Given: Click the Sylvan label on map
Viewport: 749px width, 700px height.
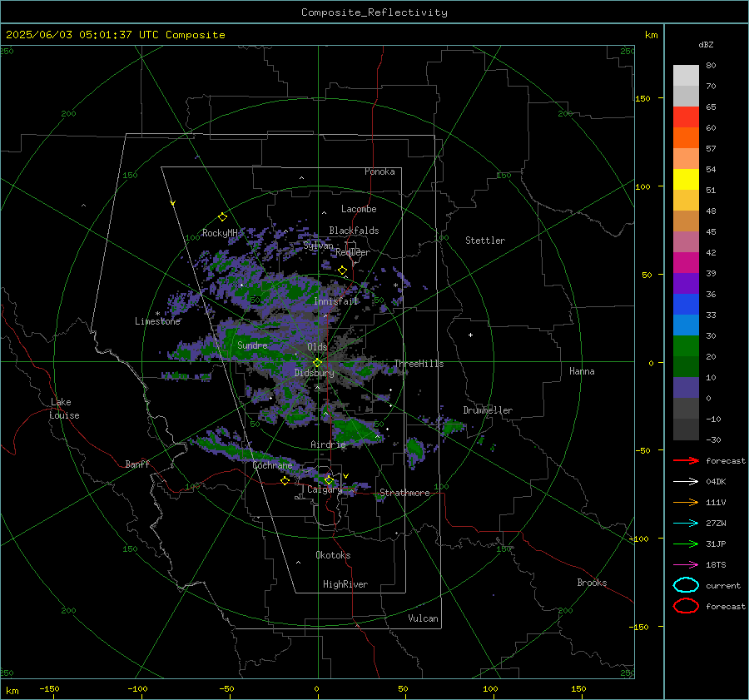Looking at the screenshot, I should pos(318,246).
